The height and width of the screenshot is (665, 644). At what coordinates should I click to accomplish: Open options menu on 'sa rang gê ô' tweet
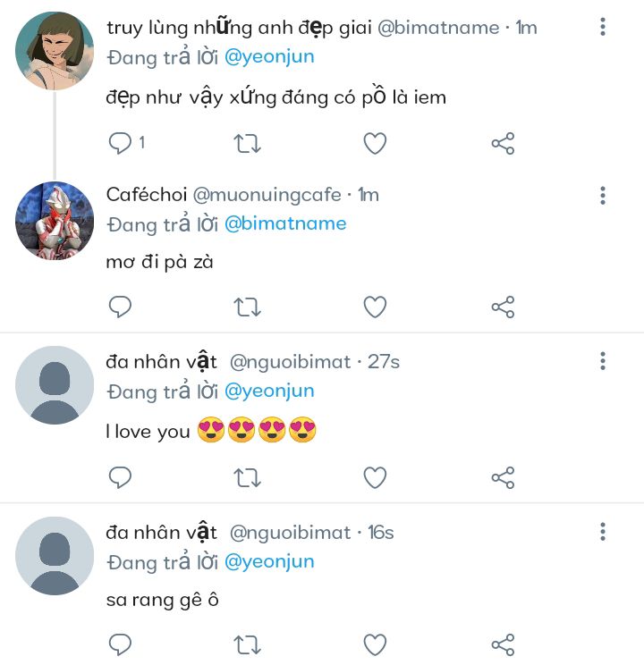pyautogui.click(x=603, y=533)
